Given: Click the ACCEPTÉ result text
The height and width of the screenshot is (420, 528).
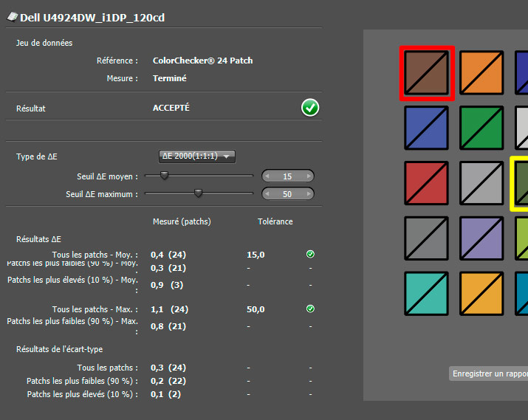Looking at the screenshot, I should coord(171,108).
